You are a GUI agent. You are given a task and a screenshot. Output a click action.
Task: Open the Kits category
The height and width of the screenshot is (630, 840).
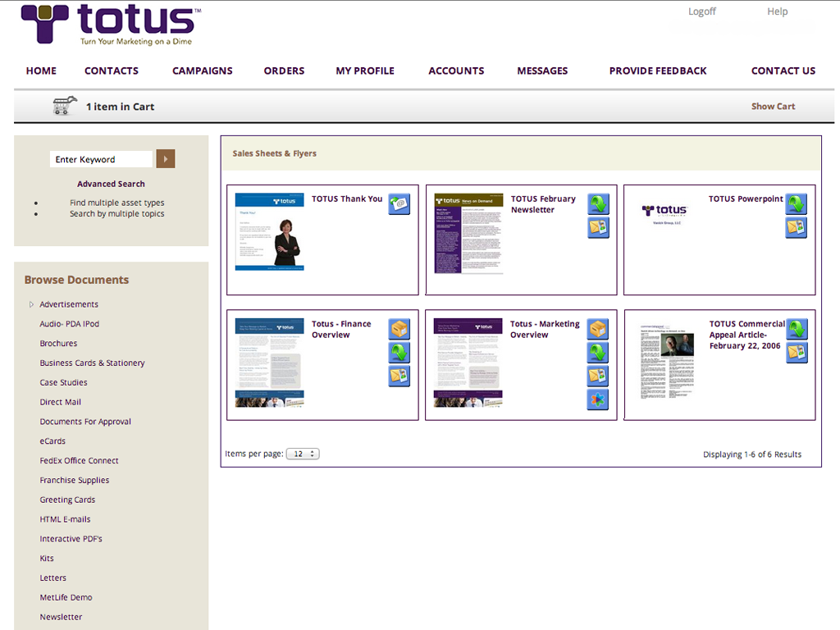[47, 558]
